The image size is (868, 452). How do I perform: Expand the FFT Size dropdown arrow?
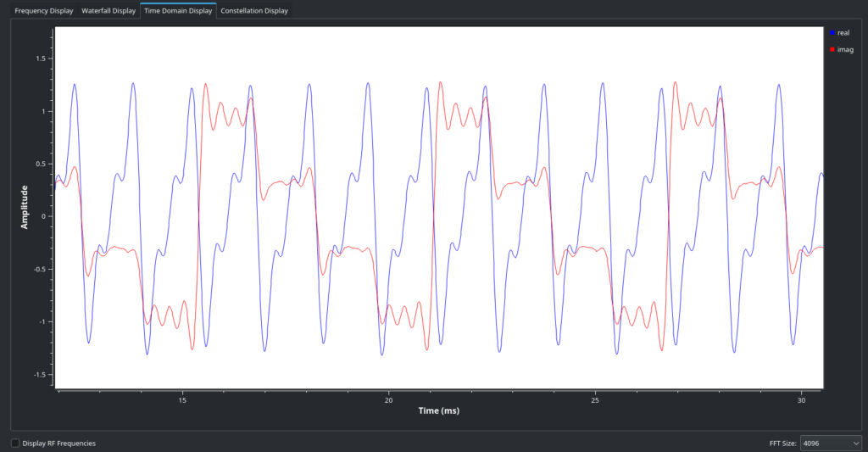click(853, 443)
